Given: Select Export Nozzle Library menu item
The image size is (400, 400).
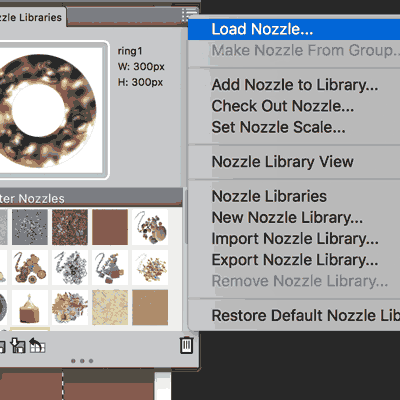Looking at the screenshot, I should coord(294,260).
